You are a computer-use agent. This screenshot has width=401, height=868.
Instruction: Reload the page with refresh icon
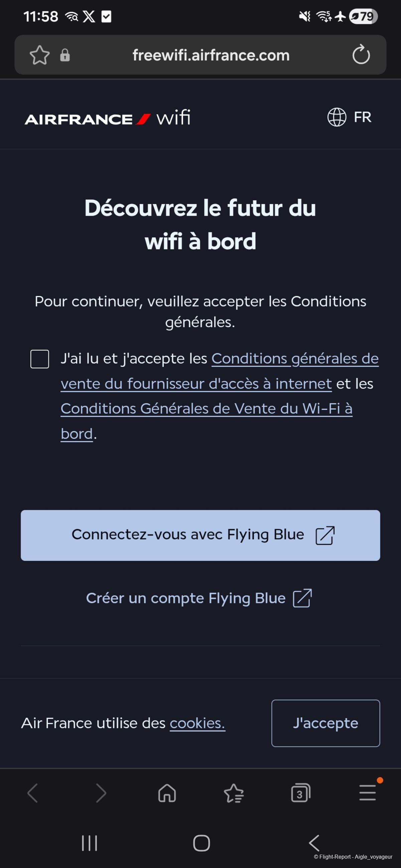(x=361, y=55)
